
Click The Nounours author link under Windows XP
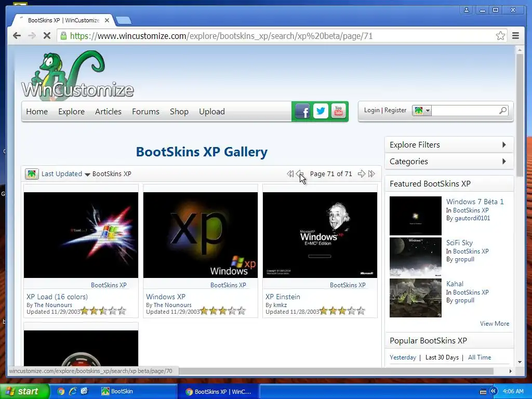click(172, 305)
